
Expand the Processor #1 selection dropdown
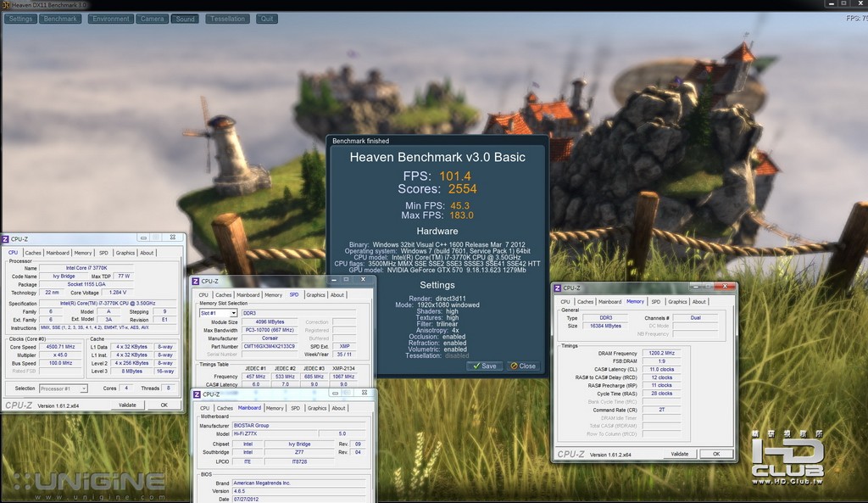point(63,388)
